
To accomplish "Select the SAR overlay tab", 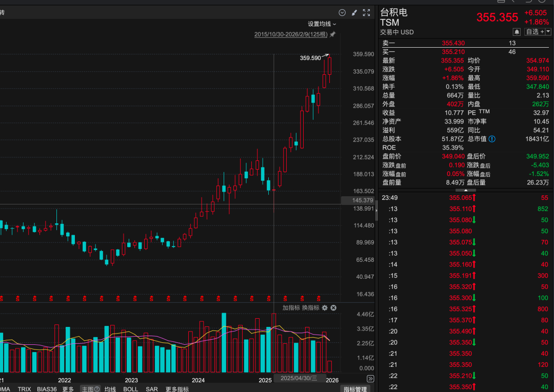I will 152,389.
